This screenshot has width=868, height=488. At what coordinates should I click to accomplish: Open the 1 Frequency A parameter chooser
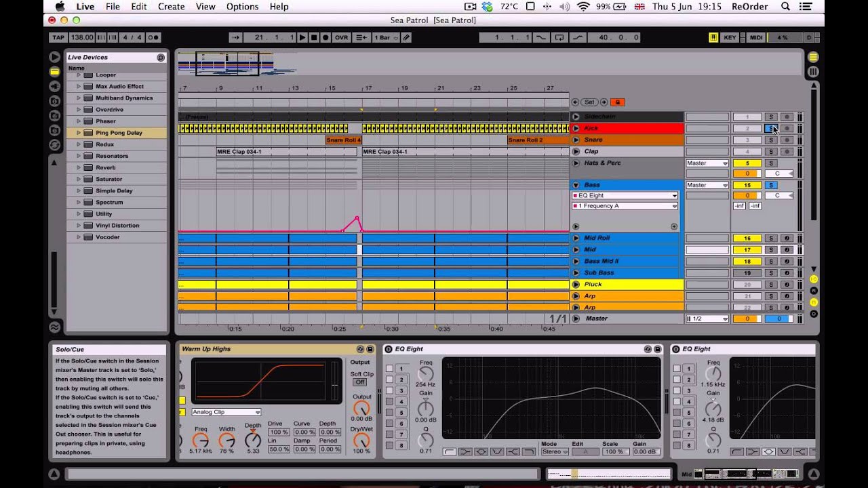click(625, 206)
